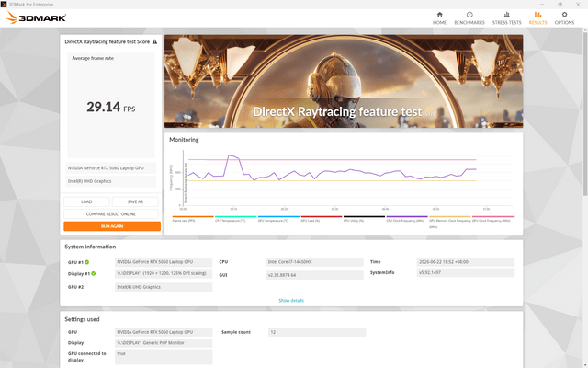Click the Time value field

(x=466, y=262)
